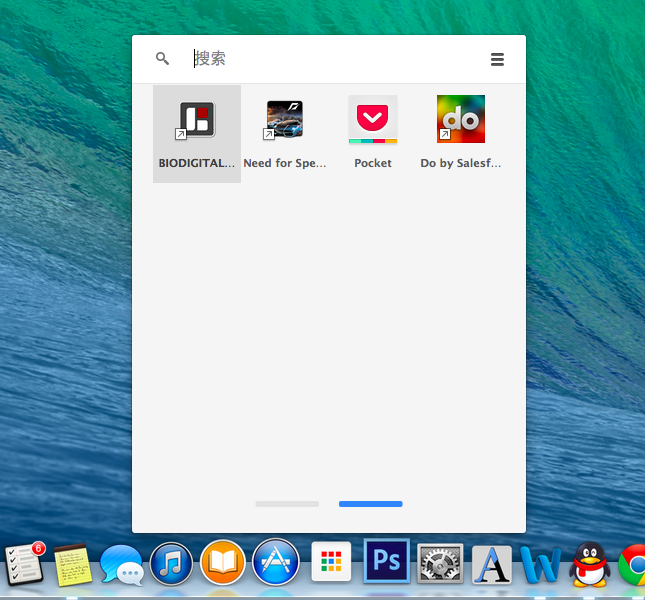645x600 pixels.
Task: Open QQ penguin icon in Dock
Action: coord(590,564)
